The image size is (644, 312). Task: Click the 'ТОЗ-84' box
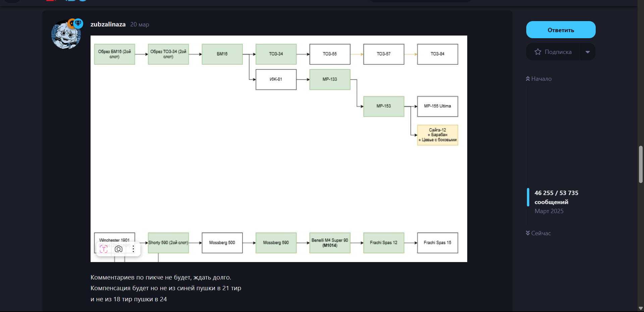click(x=437, y=54)
